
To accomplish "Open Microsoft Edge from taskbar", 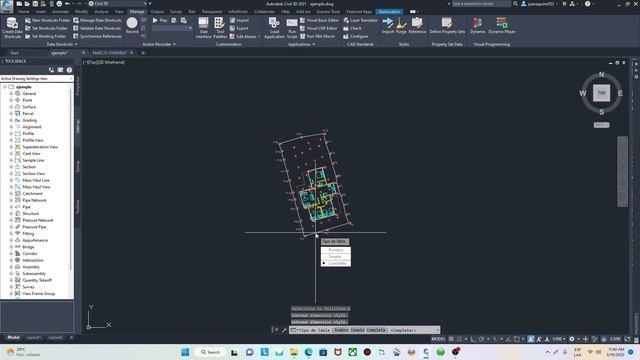I will (x=308, y=352).
